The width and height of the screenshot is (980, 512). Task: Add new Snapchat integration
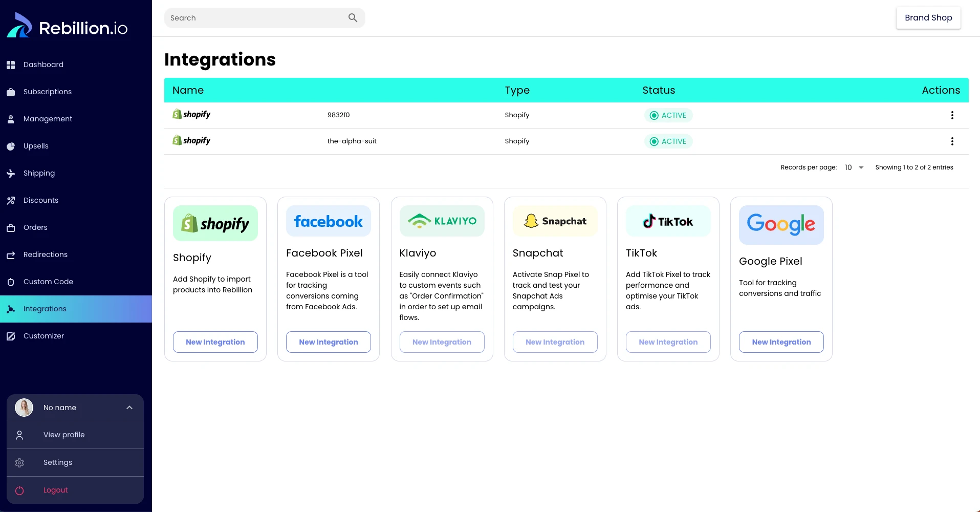tap(555, 342)
